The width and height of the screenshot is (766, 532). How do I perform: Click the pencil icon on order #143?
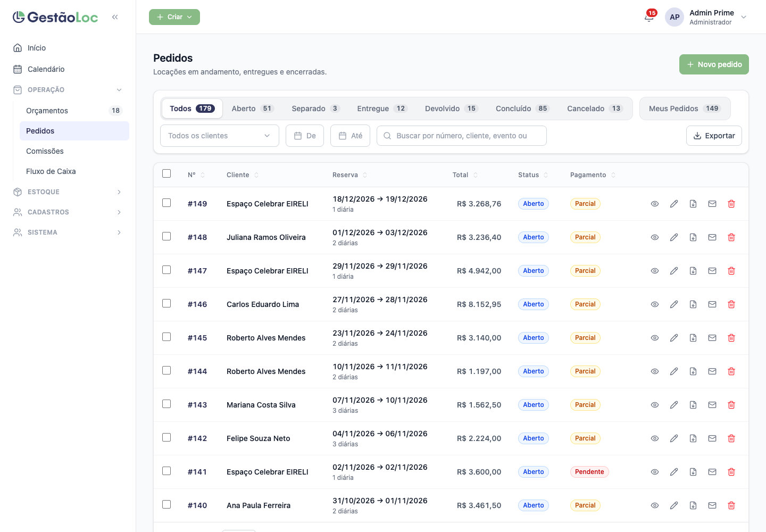point(674,405)
